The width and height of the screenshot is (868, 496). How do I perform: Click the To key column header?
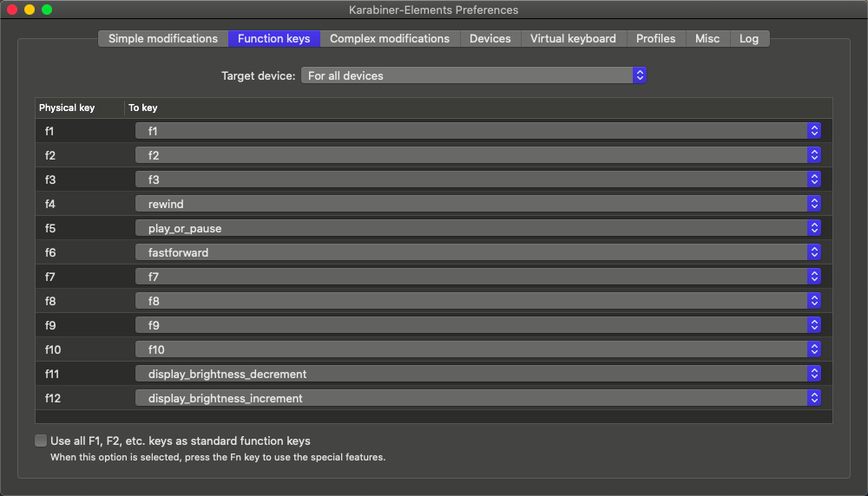[x=478, y=108]
